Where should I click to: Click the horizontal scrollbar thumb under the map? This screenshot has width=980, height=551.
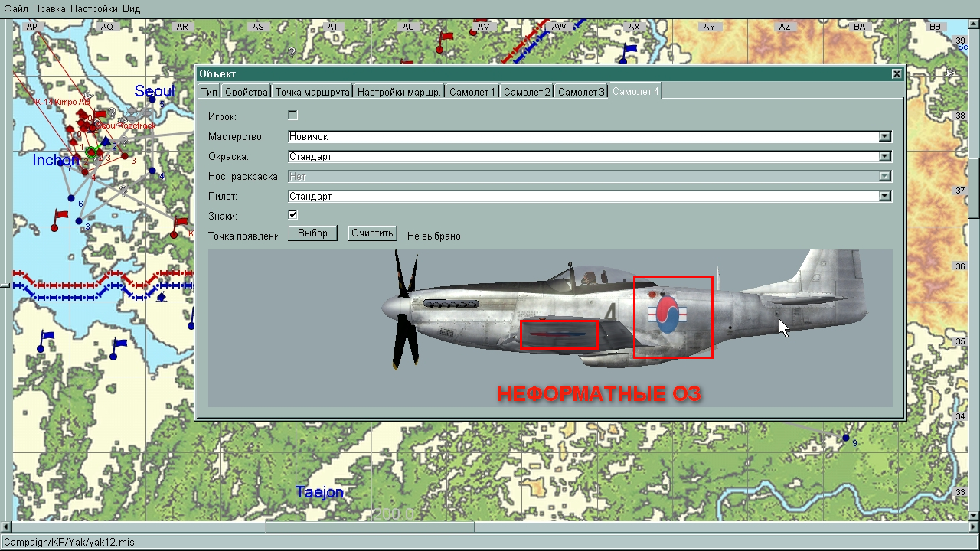[x=370, y=527]
